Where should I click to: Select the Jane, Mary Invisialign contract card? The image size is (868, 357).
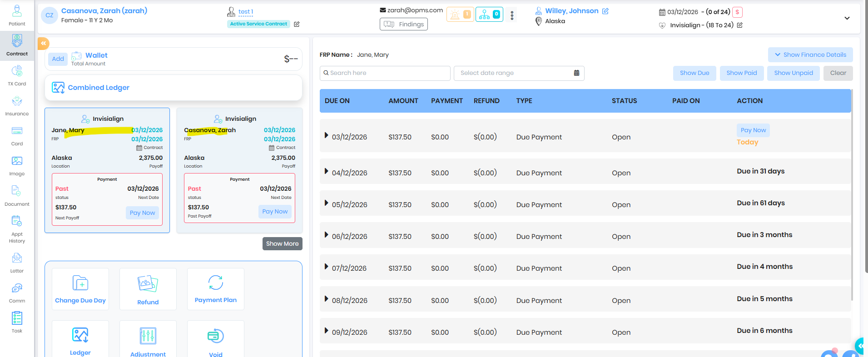click(x=107, y=170)
